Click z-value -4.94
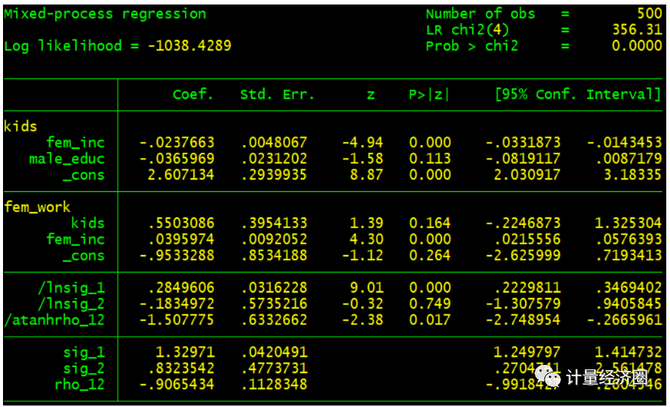Screen dimensions: 670x407 (362, 143)
